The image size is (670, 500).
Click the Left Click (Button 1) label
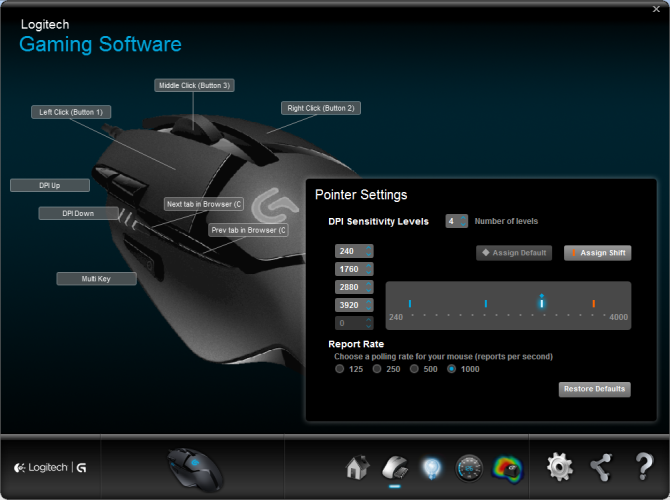click(x=71, y=112)
